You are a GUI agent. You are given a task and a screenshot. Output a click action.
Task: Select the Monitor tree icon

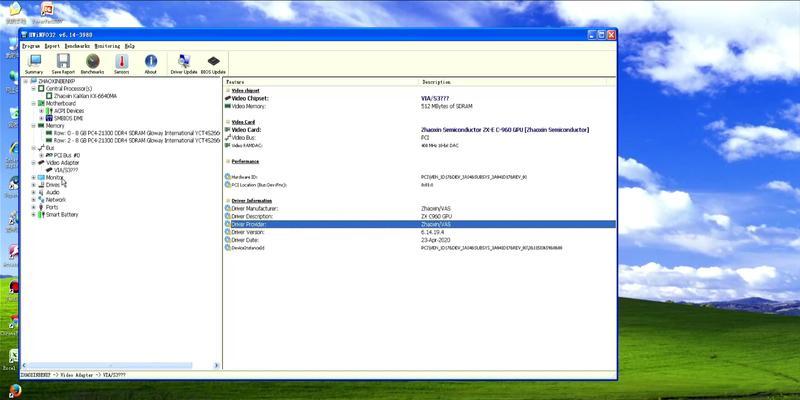click(41, 178)
